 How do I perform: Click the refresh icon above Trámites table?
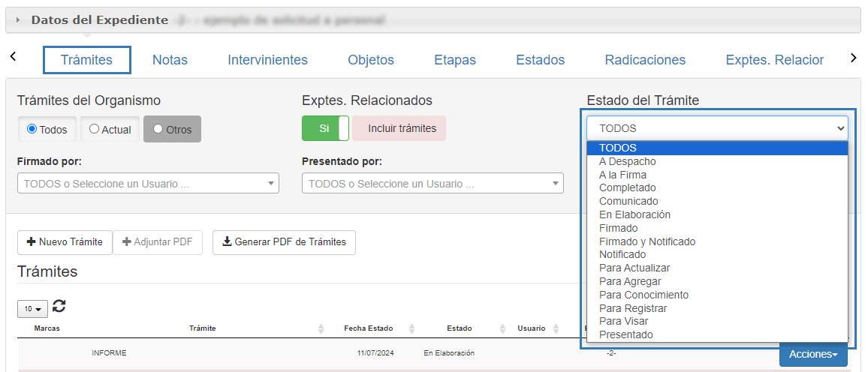59,306
